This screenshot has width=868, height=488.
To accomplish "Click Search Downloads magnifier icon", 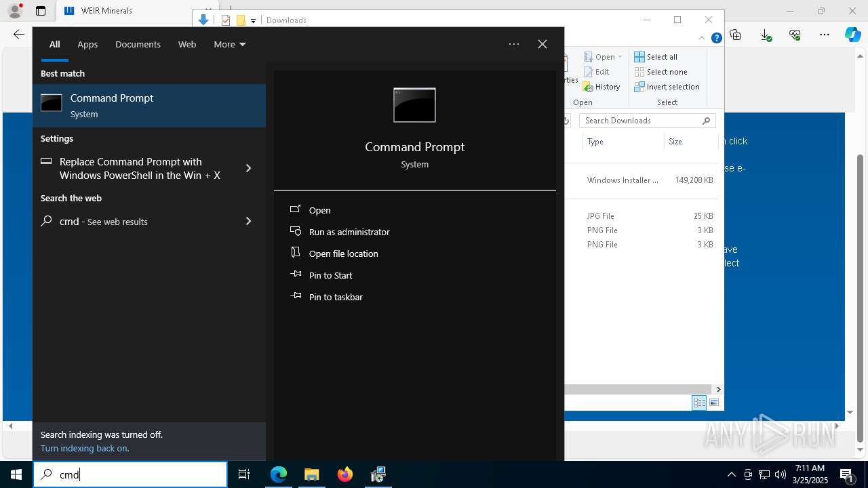I will pos(706,121).
